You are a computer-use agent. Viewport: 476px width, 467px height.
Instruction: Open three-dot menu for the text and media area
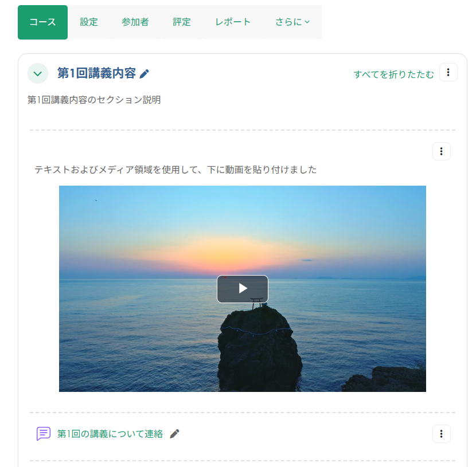coord(442,151)
